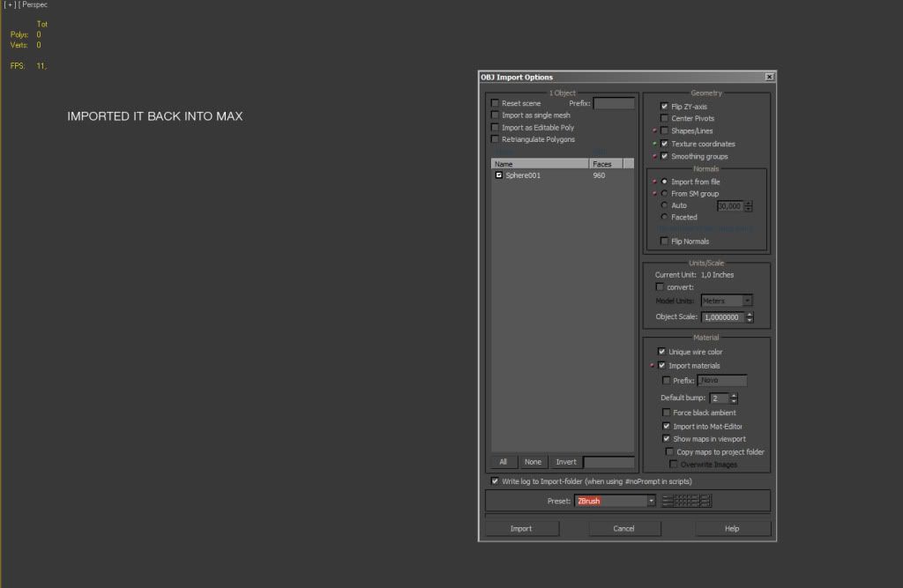Enable Copy maps to project folder
Viewport: 903px width, 588px height.
pos(669,451)
